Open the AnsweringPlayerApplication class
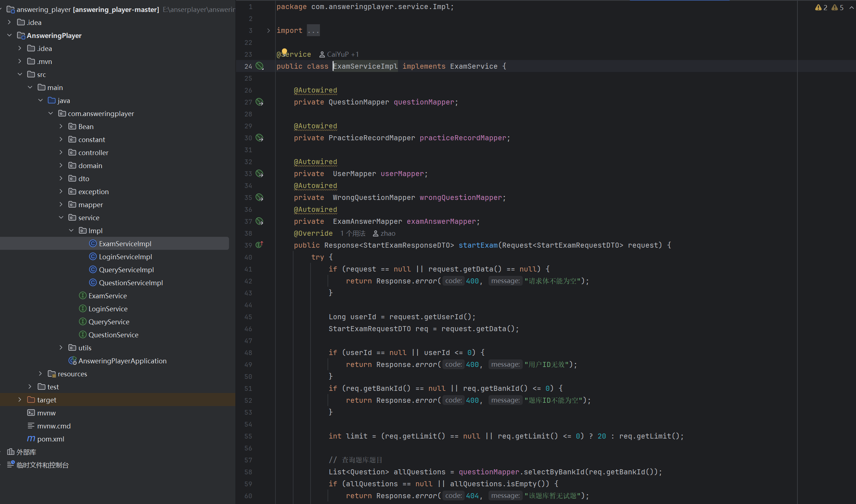 coord(122,361)
